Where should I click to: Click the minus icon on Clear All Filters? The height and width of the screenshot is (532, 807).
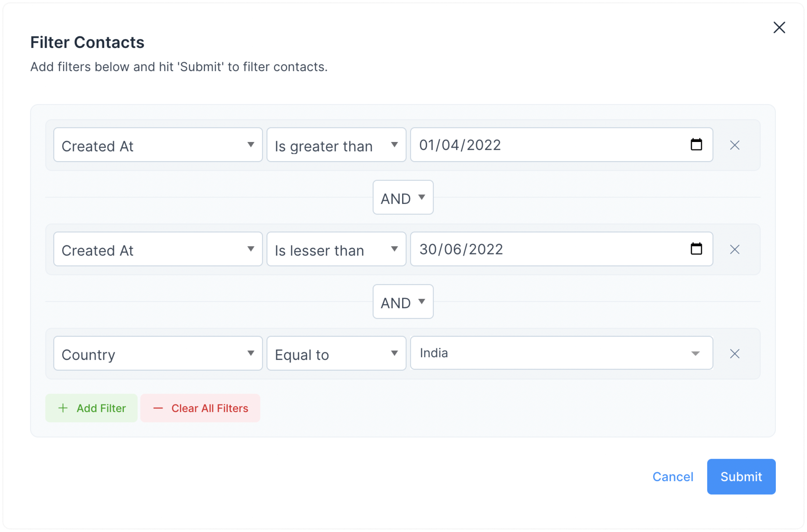point(158,408)
